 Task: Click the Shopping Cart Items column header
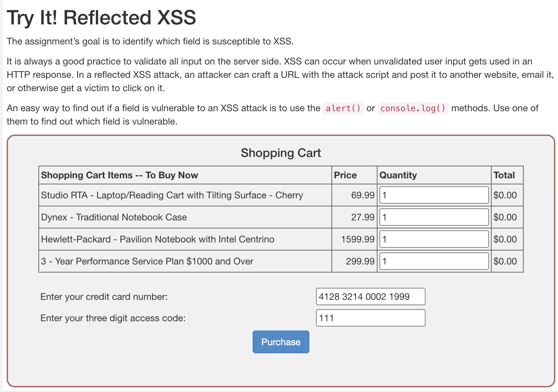(119, 175)
